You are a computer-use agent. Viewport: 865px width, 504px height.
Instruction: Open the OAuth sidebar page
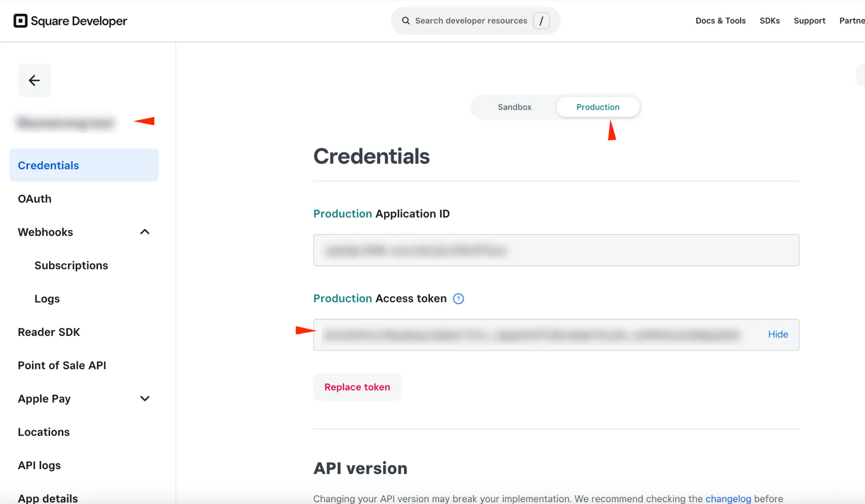[x=35, y=199]
